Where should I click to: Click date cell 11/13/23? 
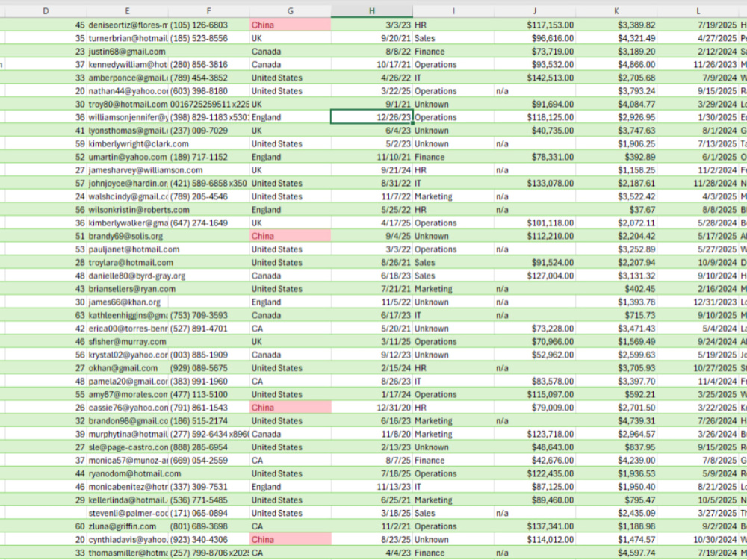[x=371, y=487]
